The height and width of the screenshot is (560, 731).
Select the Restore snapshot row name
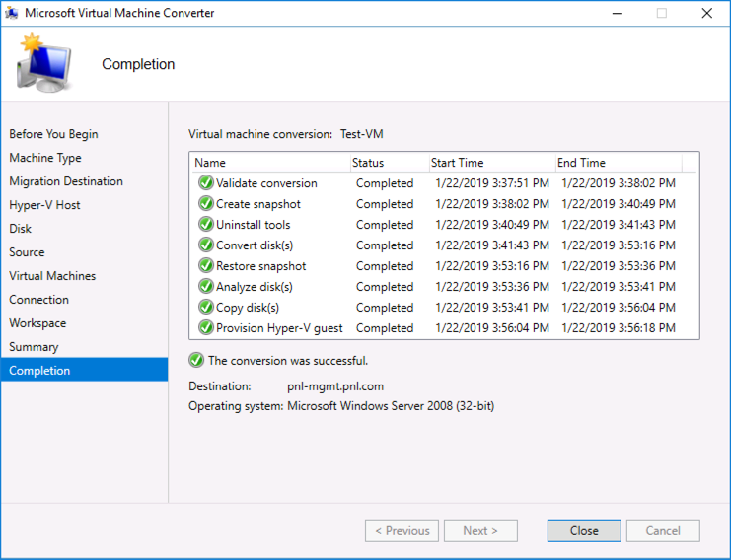click(261, 266)
